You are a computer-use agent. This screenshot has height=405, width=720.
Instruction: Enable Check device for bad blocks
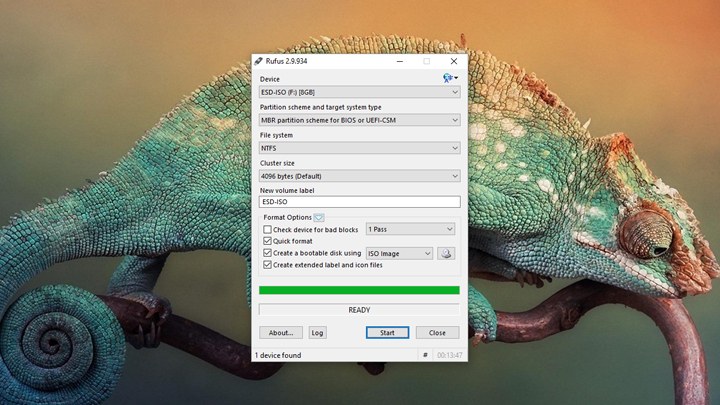coord(267,229)
